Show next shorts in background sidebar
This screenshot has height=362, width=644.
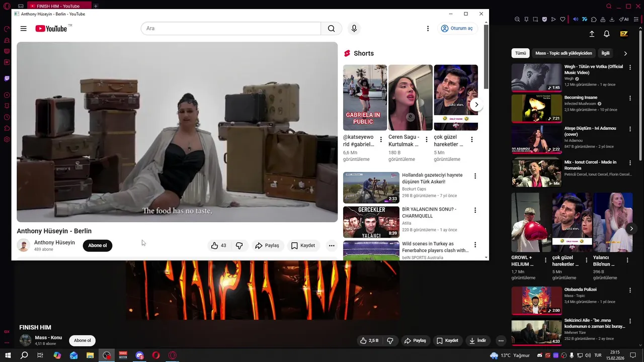(x=631, y=228)
